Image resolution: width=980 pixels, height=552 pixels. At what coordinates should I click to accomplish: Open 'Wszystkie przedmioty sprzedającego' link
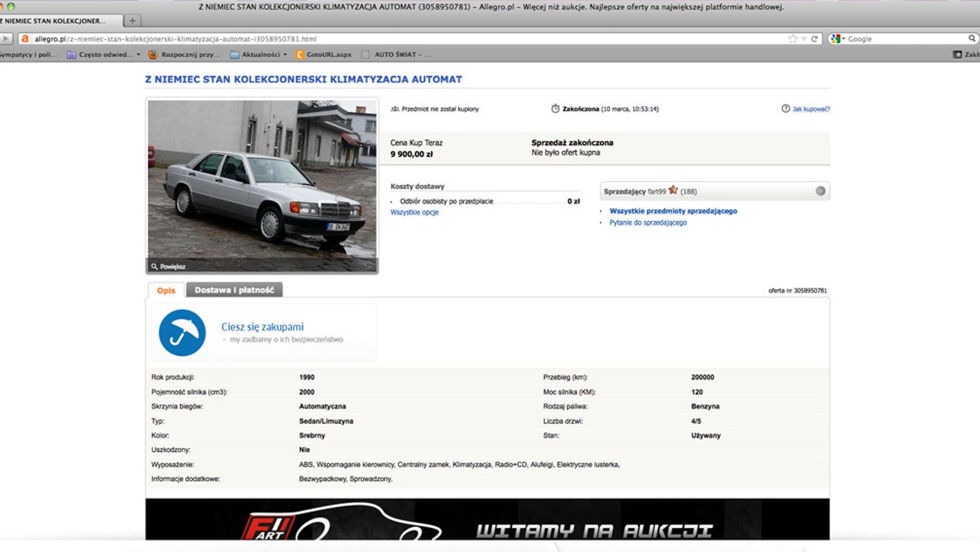click(x=673, y=211)
